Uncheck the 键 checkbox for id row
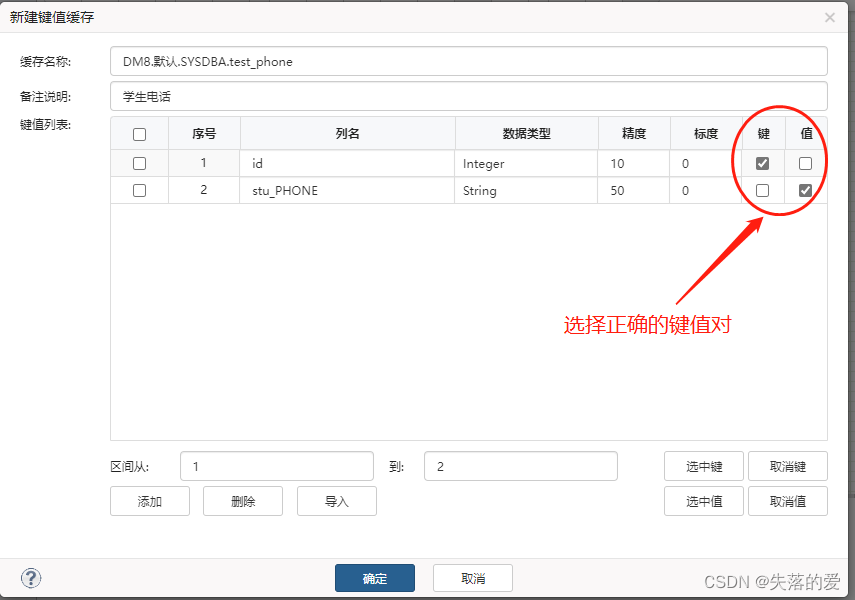The width and height of the screenshot is (855, 600). tap(762, 163)
